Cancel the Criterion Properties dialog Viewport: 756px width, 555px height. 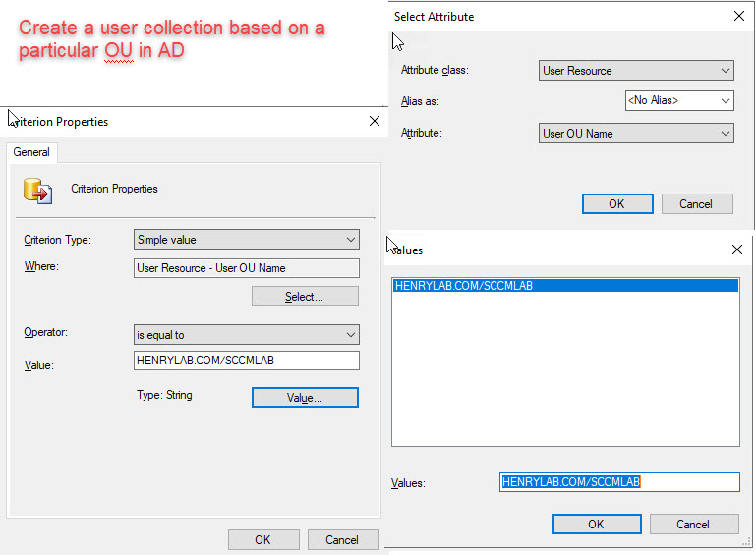[x=342, y=539]
